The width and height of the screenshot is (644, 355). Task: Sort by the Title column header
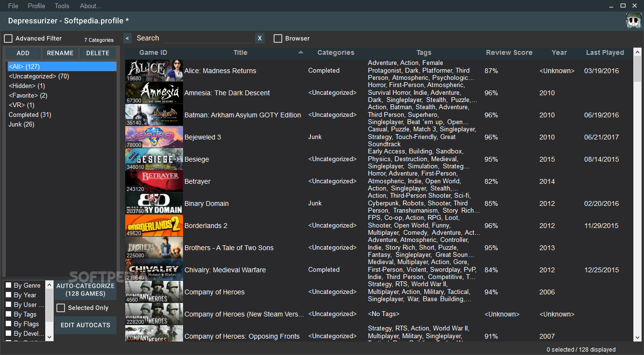point(240,52)
